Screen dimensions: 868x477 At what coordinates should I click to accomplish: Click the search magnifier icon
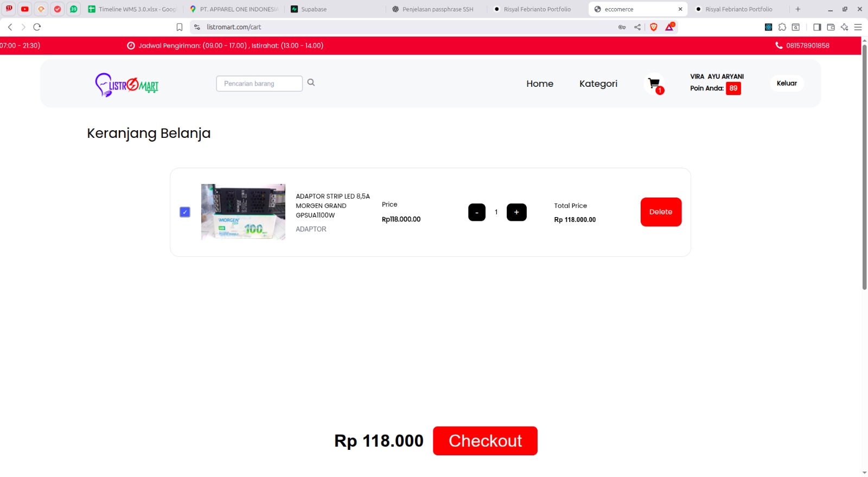pyautogui.click(x=311, y=82)
